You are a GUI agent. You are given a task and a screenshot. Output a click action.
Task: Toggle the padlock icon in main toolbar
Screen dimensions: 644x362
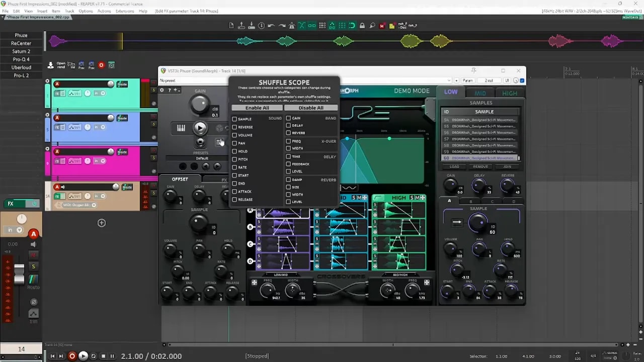pyautogui.click(x=362, y=25)
